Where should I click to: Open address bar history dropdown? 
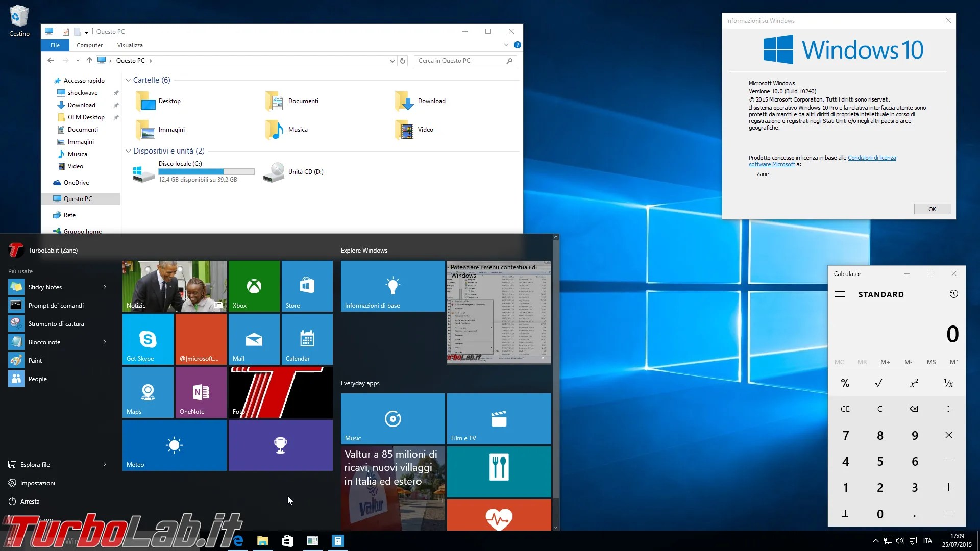pos(392,61)
